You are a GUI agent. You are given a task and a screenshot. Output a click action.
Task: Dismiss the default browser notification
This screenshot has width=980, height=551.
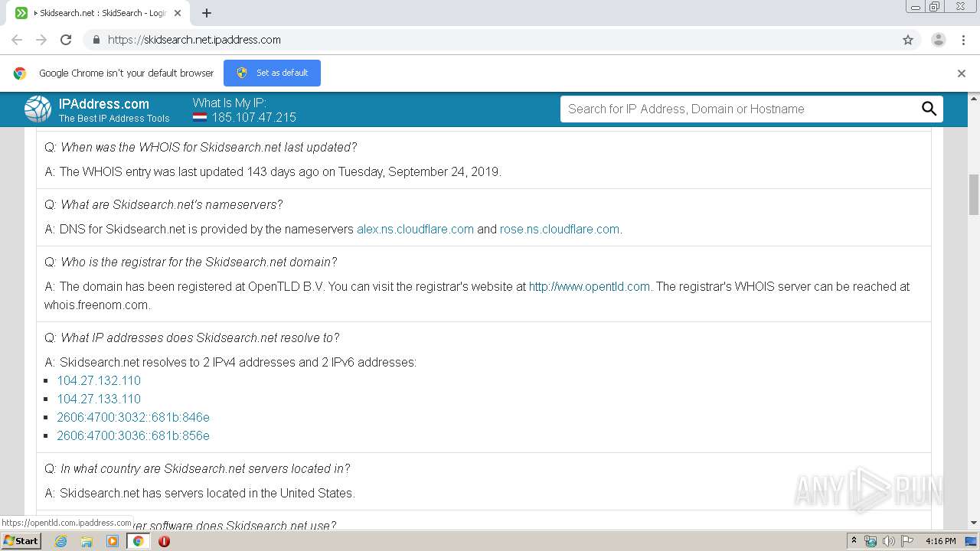tap(962, 73)
